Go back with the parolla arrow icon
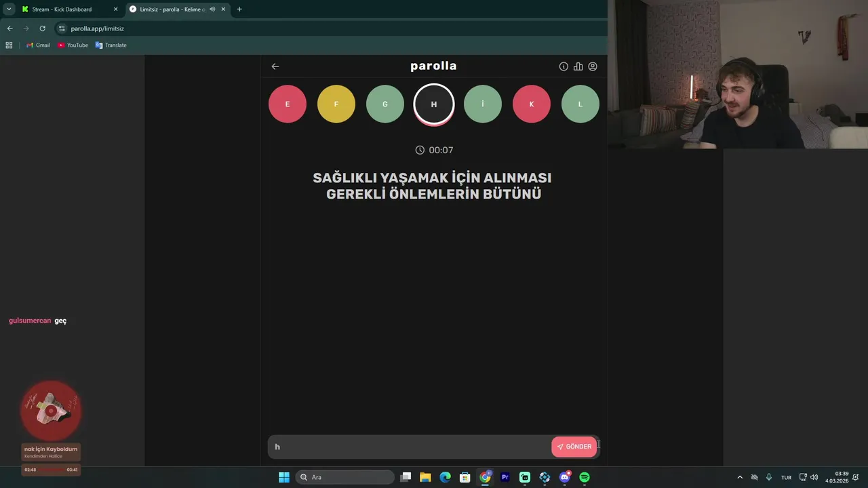The width and height of the screenshot is (868, 488). [275, 66]
